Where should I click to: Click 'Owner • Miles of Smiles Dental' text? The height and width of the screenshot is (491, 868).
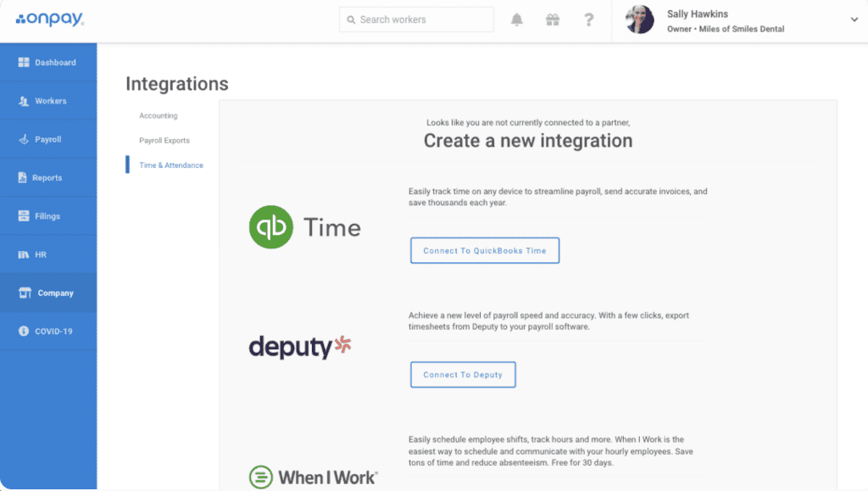pyautogui.click(x=726, y=30)
